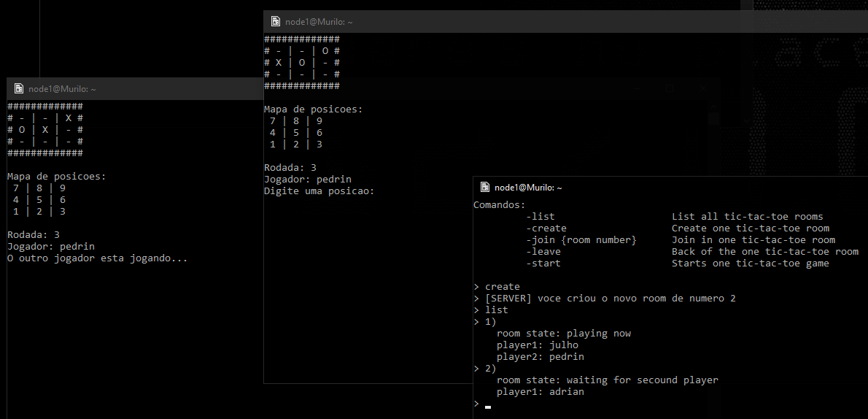Click board row '# O | X | - #' in 'O outro jogador' window
The height and width of the screenshot is (419, 868).
point(44,130)
